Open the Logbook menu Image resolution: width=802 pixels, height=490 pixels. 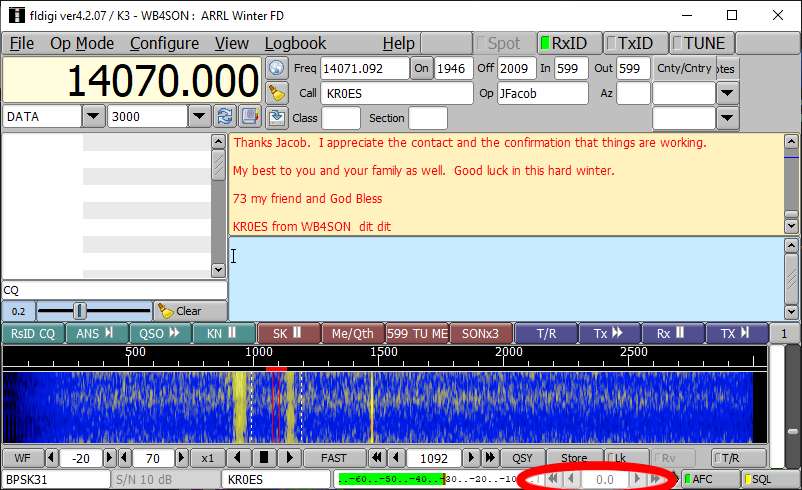click(295, 43)
